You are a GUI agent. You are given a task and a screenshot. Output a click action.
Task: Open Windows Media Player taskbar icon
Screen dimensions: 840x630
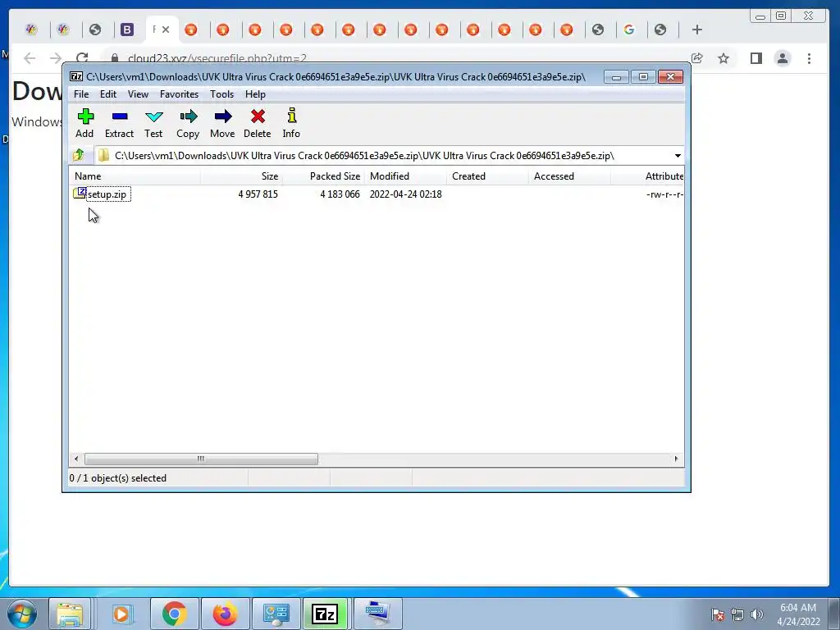[121, 614]
